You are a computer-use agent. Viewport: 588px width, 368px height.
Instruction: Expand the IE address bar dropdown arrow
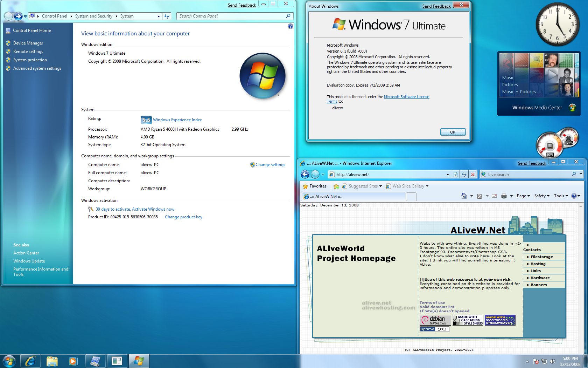[x=448, y=174]
